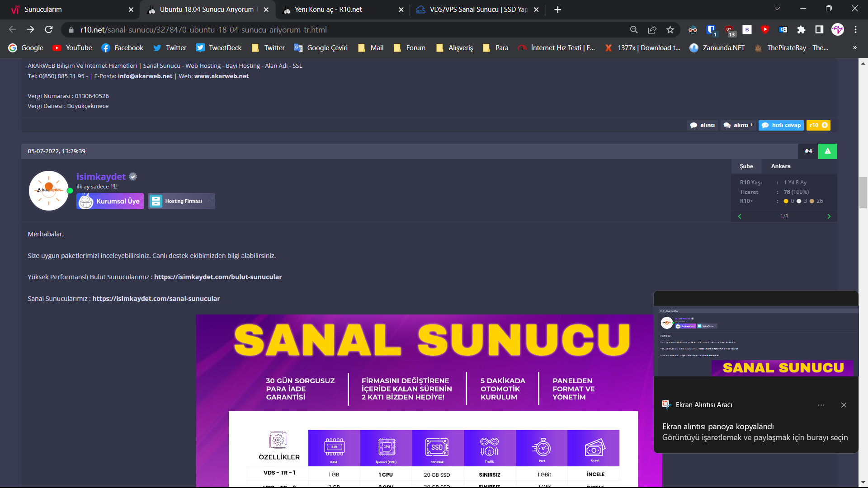Open the www.akarweb.net link

tap(222, 76)
